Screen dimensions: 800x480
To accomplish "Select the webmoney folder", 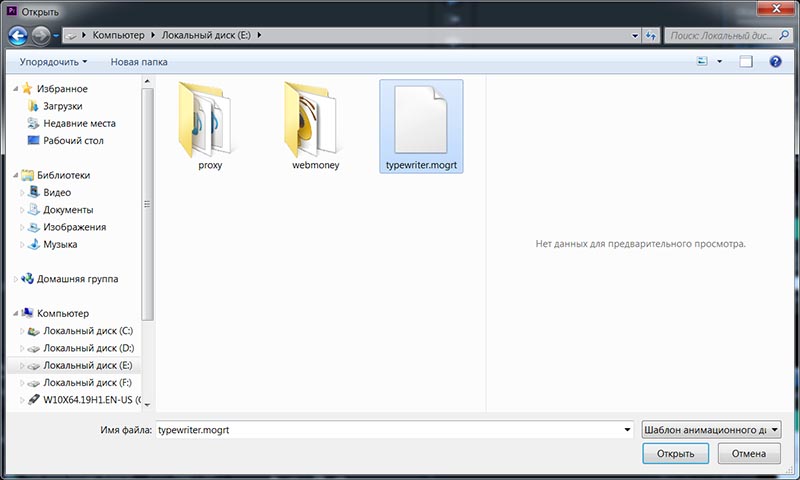I will (x=315, y=126).
